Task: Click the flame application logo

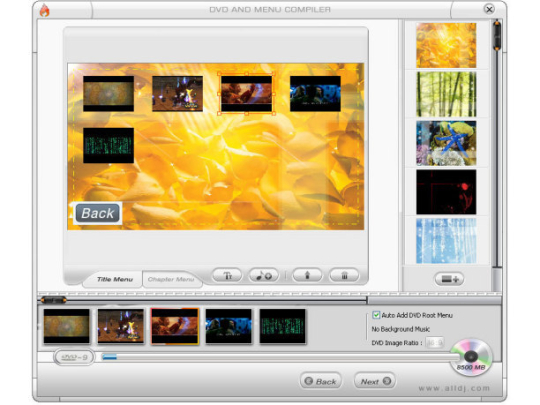Action: 44,10
